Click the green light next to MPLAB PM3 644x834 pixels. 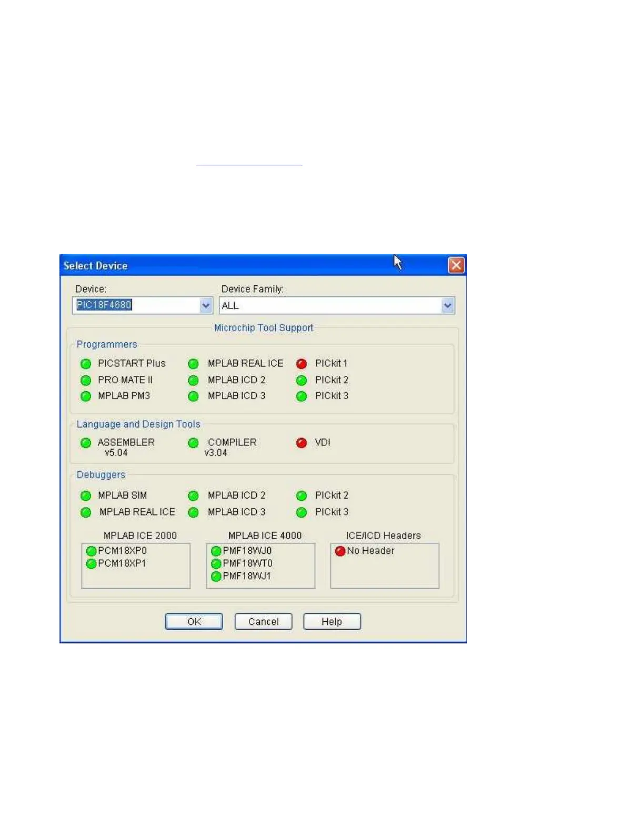click(x=86, y=396)
